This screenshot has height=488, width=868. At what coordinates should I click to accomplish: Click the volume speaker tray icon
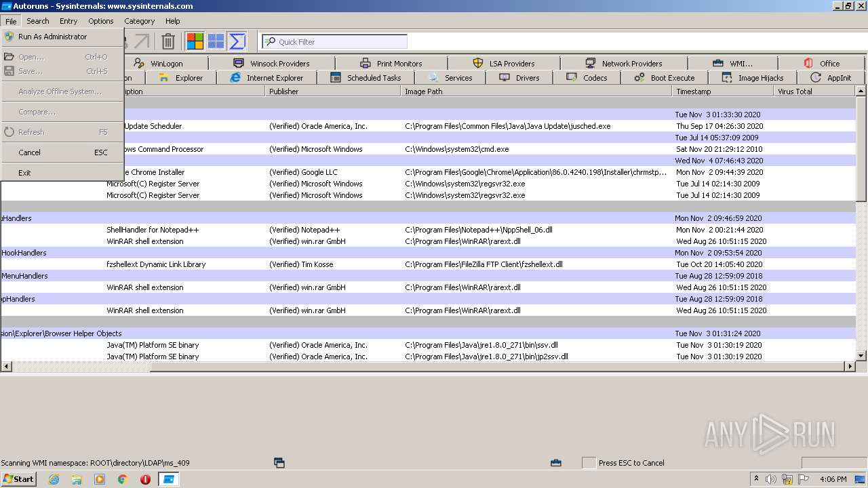pos(771,479)
